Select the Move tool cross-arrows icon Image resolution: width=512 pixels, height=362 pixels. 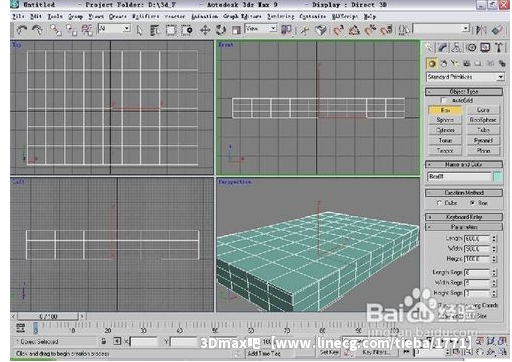[x=205, y=30]
